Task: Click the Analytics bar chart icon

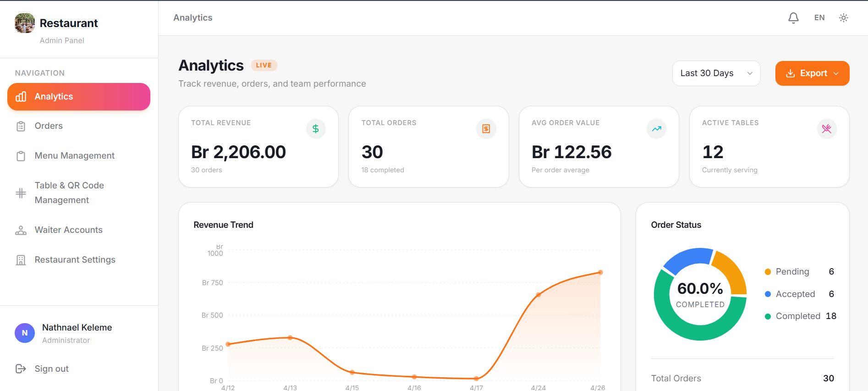Action: [x=21, y=97]
